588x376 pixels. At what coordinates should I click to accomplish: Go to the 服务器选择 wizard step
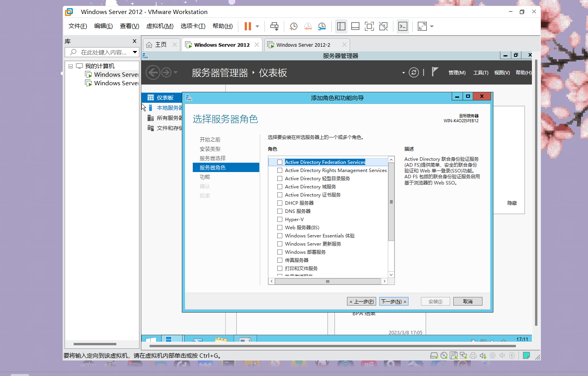coord(213,158)
